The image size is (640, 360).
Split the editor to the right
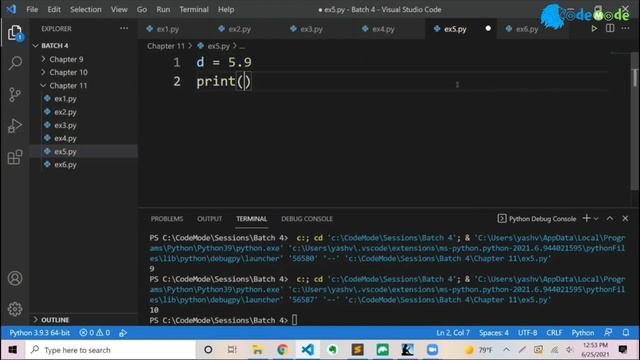pyautogui.click(x=610, y=28)
